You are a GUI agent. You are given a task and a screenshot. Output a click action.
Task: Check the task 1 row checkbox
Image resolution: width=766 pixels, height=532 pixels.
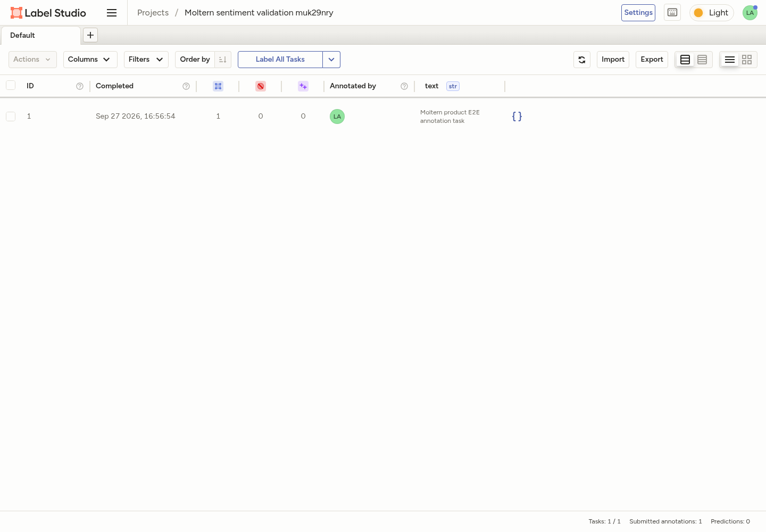click(x=11, y=117)
